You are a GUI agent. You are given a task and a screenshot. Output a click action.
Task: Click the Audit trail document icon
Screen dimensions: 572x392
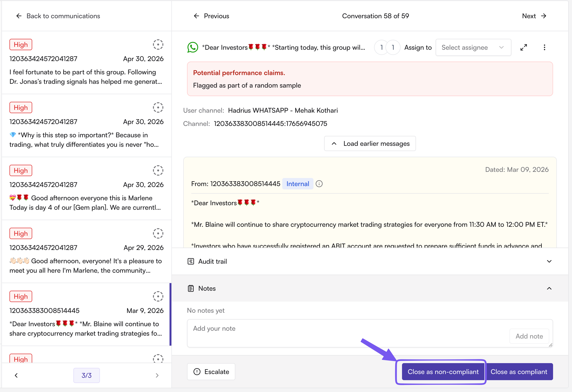191,261
